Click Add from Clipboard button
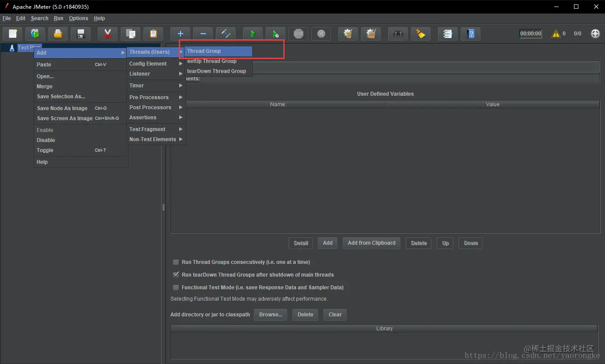The height and width of the screenshot is (364, 605). (372, 243)
